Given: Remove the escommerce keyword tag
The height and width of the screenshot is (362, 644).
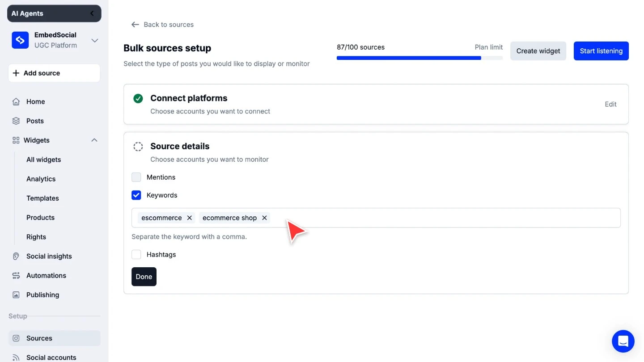Looking at the screenshot, I should click(190, 218).
